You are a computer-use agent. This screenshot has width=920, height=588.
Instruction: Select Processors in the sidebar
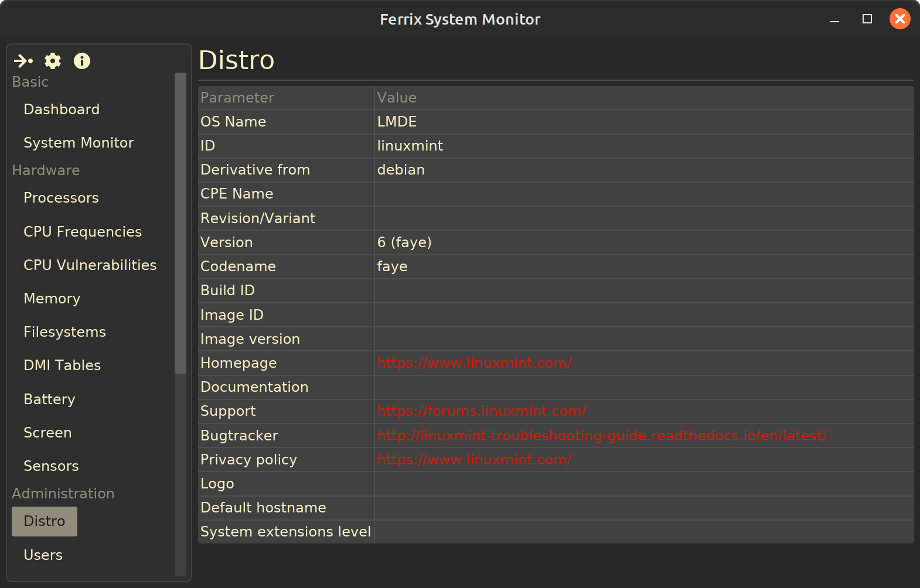tap(61, 198)
